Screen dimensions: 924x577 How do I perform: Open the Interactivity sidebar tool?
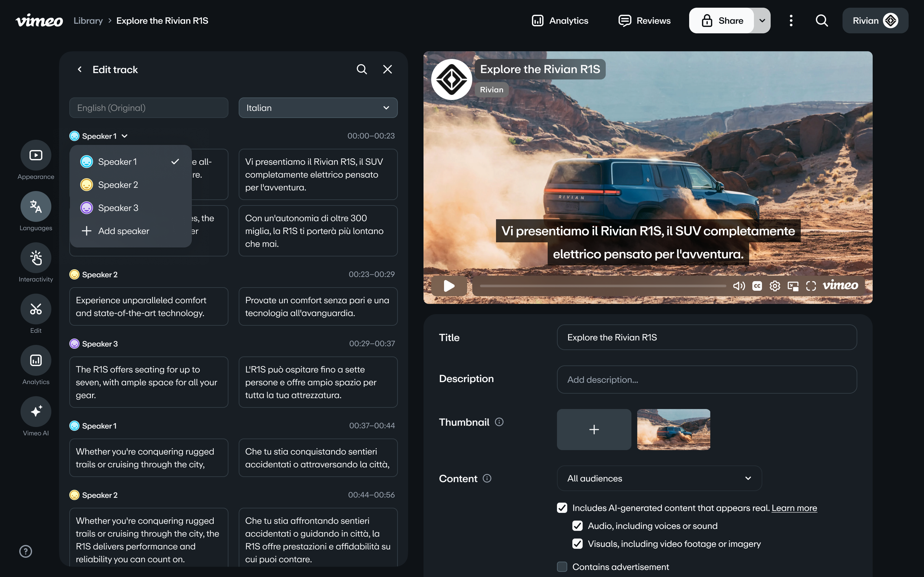point(36,258)
